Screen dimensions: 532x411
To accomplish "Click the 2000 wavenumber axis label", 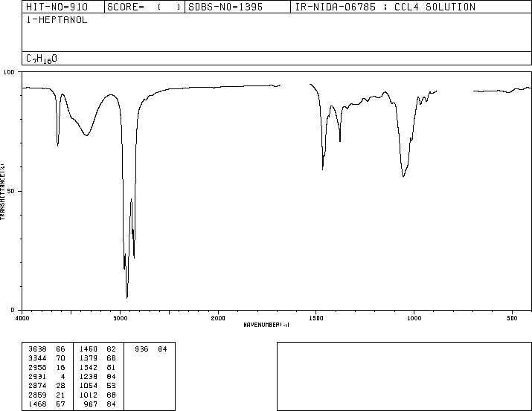I will pyautogui.click(x=218, y=318).
